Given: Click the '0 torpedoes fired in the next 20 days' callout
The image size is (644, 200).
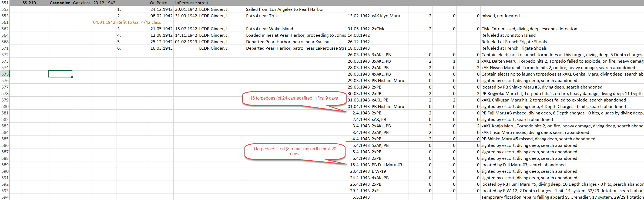Looking at the screenshot, I should (x=294, y=151).
